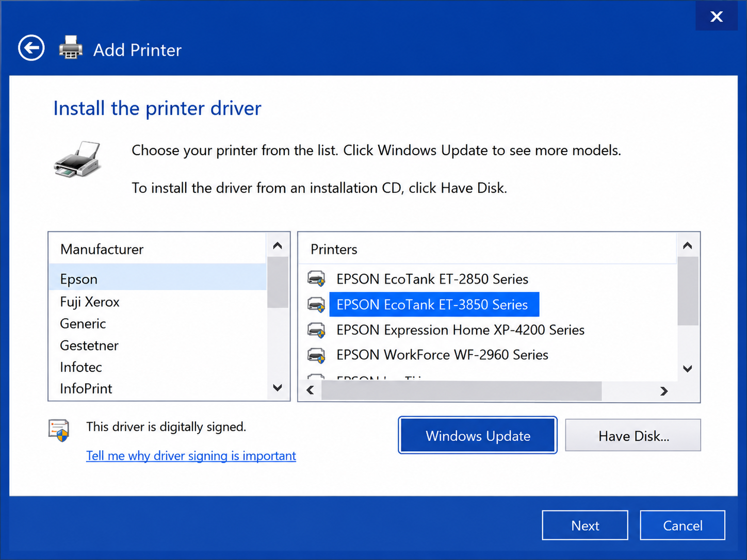The width and height of the screenshot is (747, 560).
Task: Click Windows Update to see more models
Action: [x=478, y=436]
